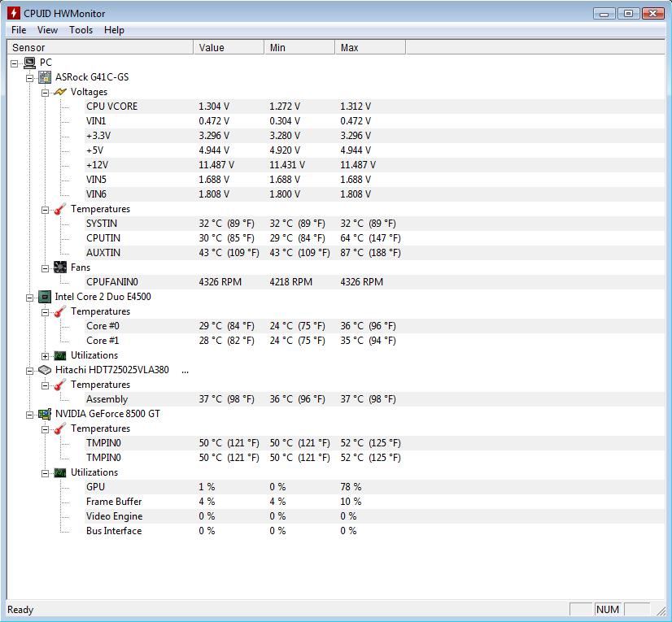Click the Sensor column header
The width and height of the screenshot is (672, 622).
[x=100, y=47]
